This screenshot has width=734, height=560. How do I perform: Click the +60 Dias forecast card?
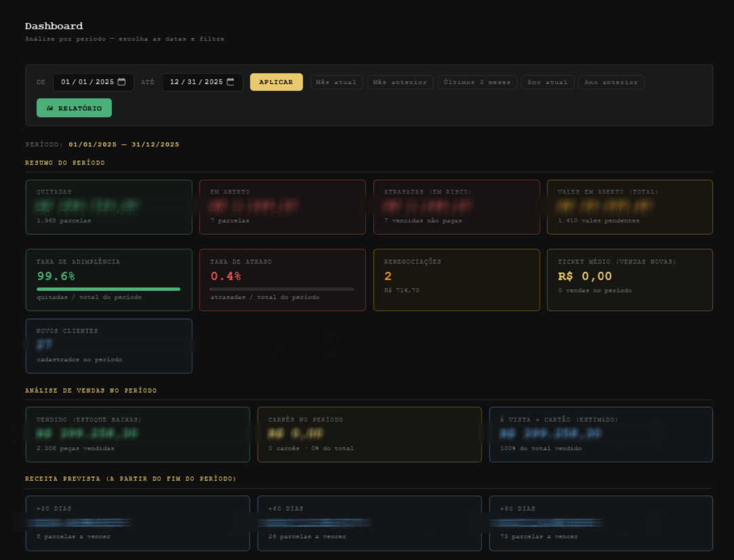(x=369, y=523)
